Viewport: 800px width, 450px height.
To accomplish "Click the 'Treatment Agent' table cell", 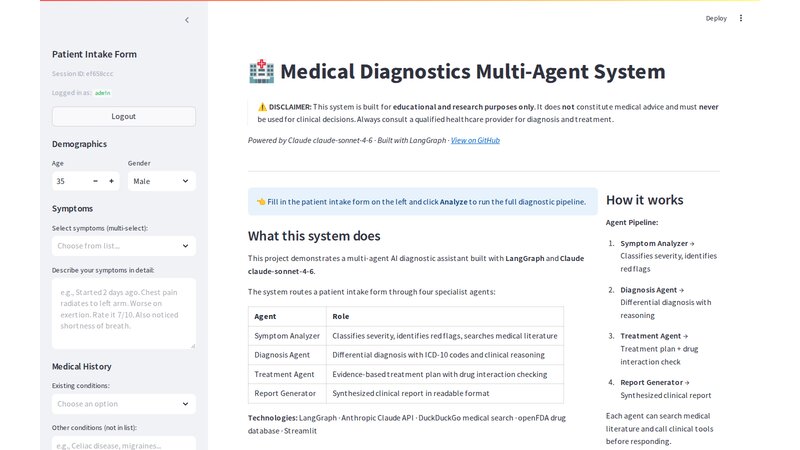I will tap(287, 374).
